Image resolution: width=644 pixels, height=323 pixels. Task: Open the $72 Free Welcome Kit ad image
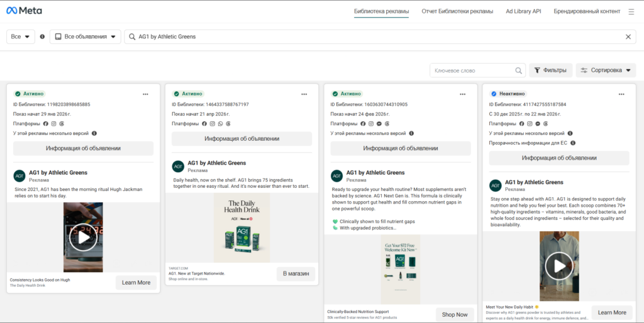401,270
